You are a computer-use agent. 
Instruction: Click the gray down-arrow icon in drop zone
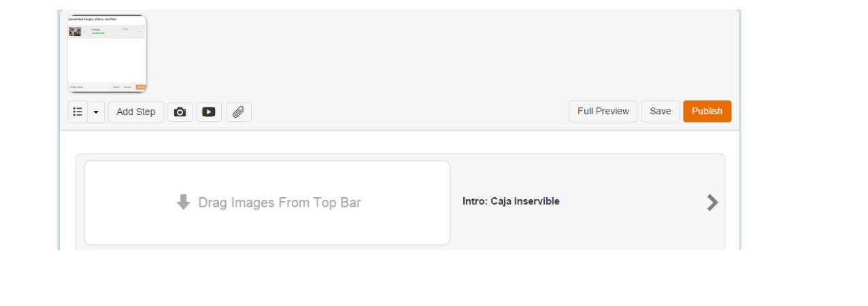click(183, 202)
